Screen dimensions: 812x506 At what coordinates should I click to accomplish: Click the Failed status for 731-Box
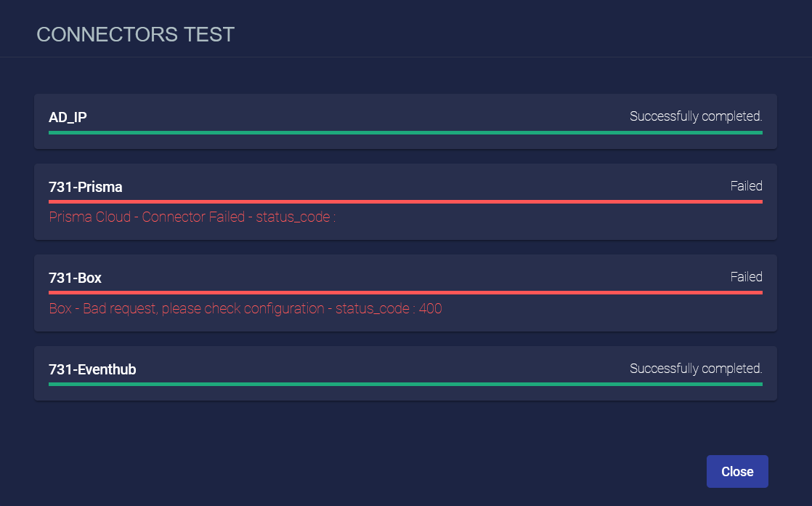pos(746,277)
